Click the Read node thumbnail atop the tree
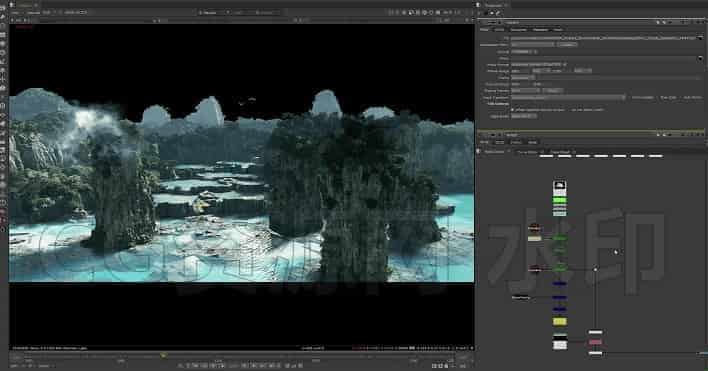The width and height of the screenshot is (708, 371). click(559, 185)
